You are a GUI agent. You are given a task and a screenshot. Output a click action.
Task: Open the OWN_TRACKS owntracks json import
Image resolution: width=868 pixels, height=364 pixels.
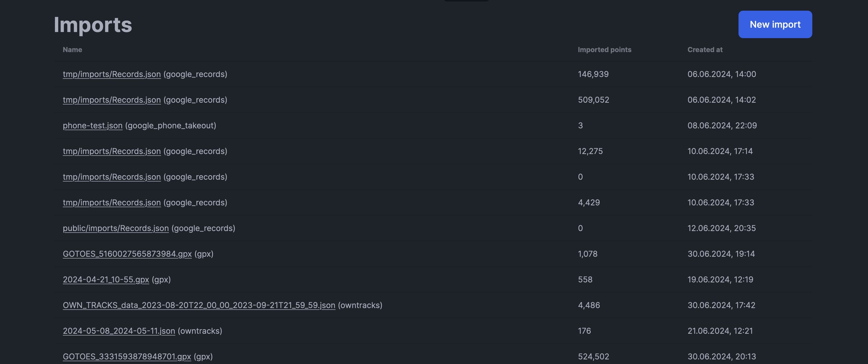click(x=199, y=306)
